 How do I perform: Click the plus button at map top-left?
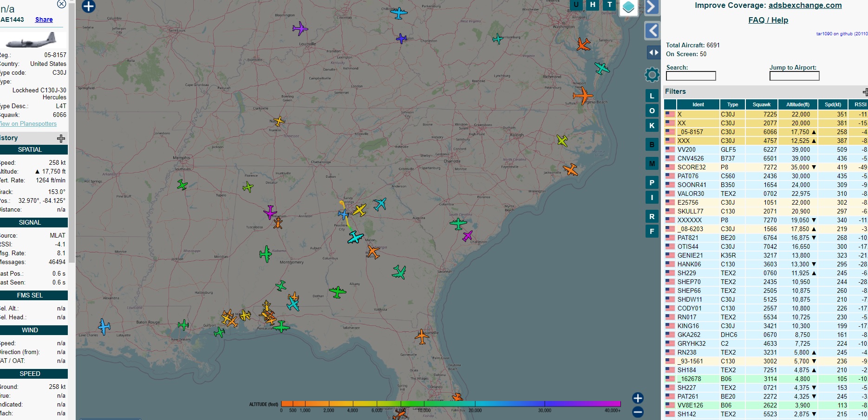pyautogui.click(x=88, y=6)
